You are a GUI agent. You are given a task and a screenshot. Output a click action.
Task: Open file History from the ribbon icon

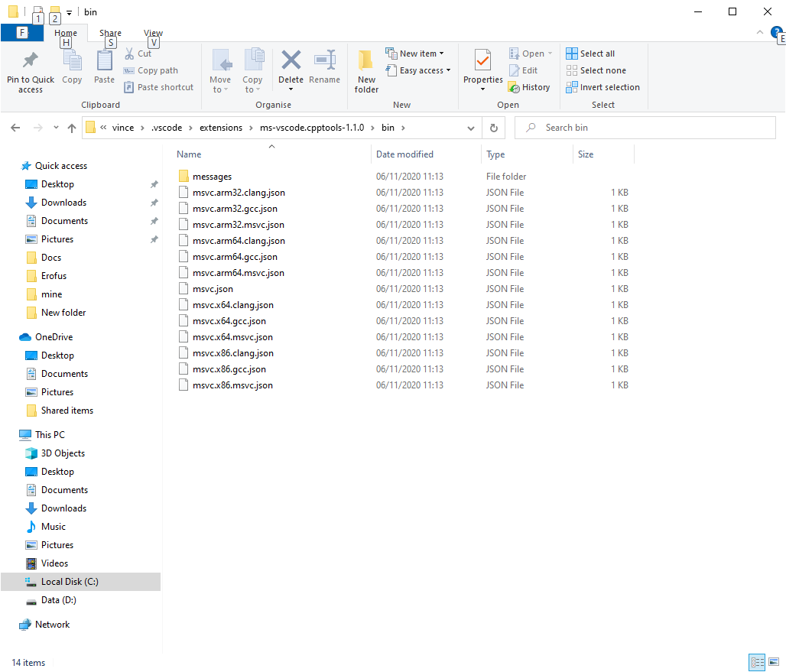(530, 86)
